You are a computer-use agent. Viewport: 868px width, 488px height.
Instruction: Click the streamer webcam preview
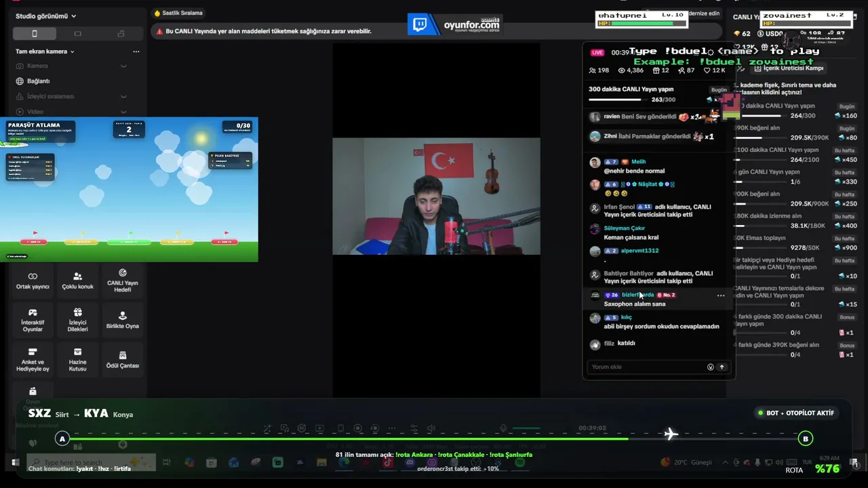[436, 197]
